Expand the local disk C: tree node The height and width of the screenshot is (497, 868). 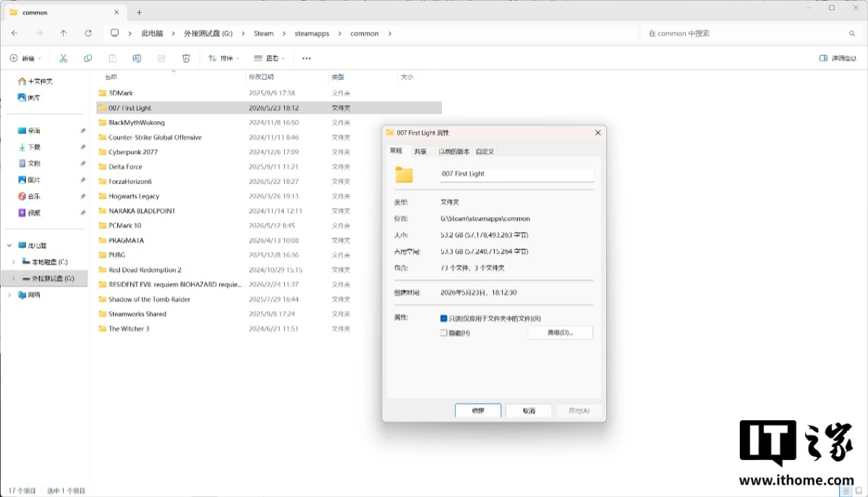pos(13,262)
